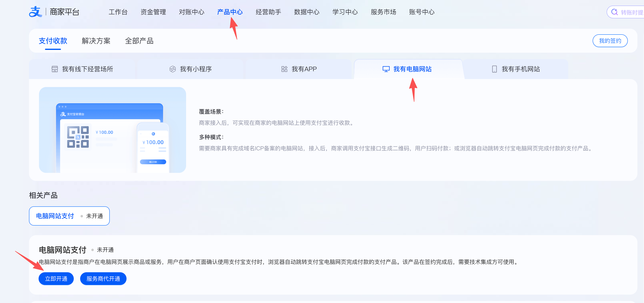This screenshot has width=644, height=303.
Task: Select 我有APP tab
Action: [x=299, y=69]
